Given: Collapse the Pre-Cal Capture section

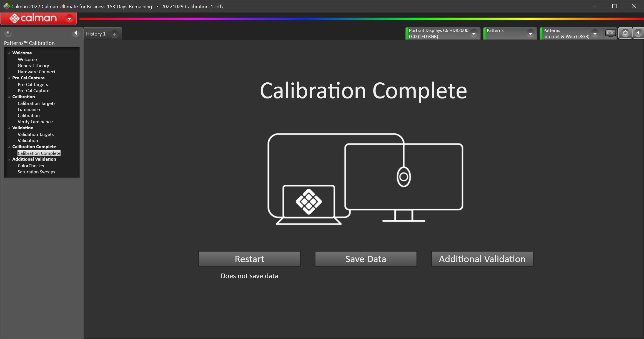Looking at the screenshot, I should click(x=9, y=78).
